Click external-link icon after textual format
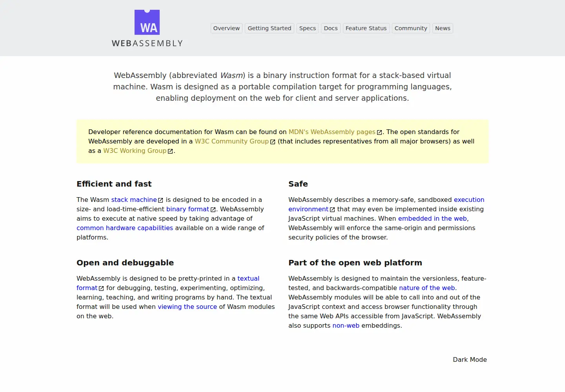Viewport: 565px width, 392px height. pos(101,289)
